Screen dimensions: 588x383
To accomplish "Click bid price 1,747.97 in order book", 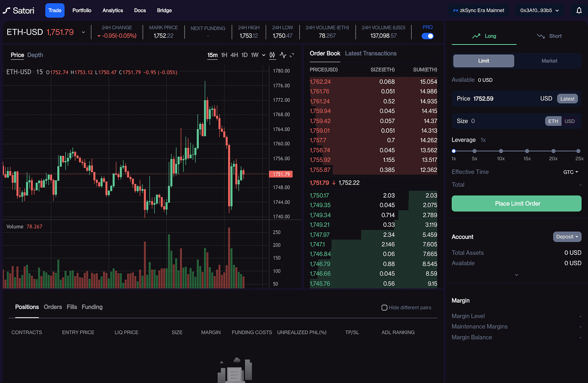I will pos(320,234).
